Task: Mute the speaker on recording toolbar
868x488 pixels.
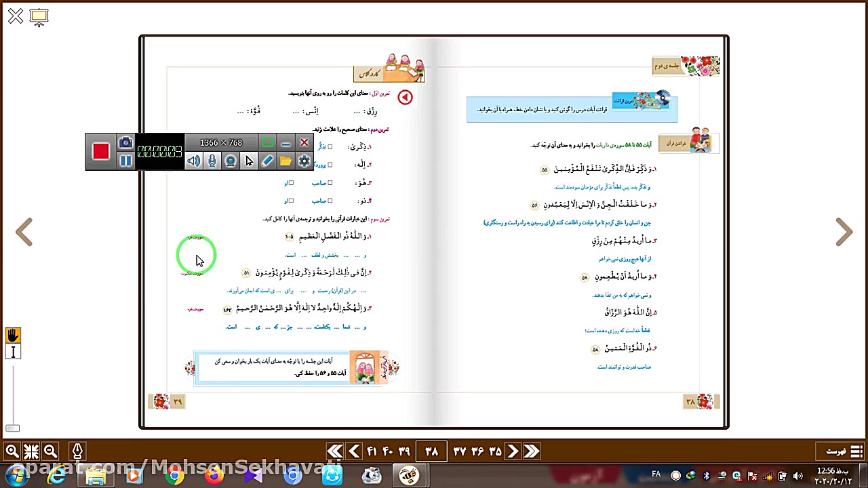Action: [193, 161]
